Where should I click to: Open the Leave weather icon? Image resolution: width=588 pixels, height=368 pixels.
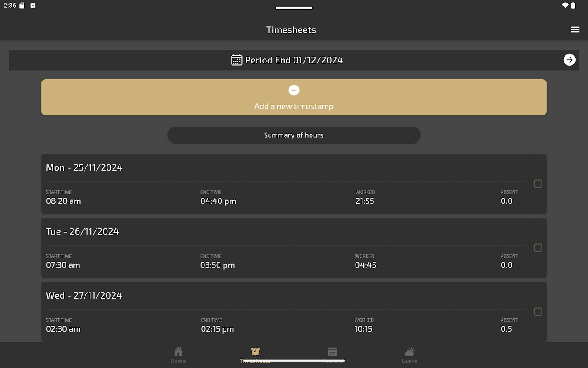tap(409, 351)
